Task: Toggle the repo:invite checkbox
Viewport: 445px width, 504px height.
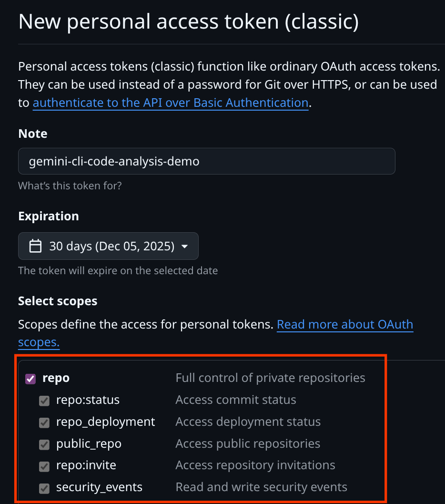Action: click(x=44, y=466)
